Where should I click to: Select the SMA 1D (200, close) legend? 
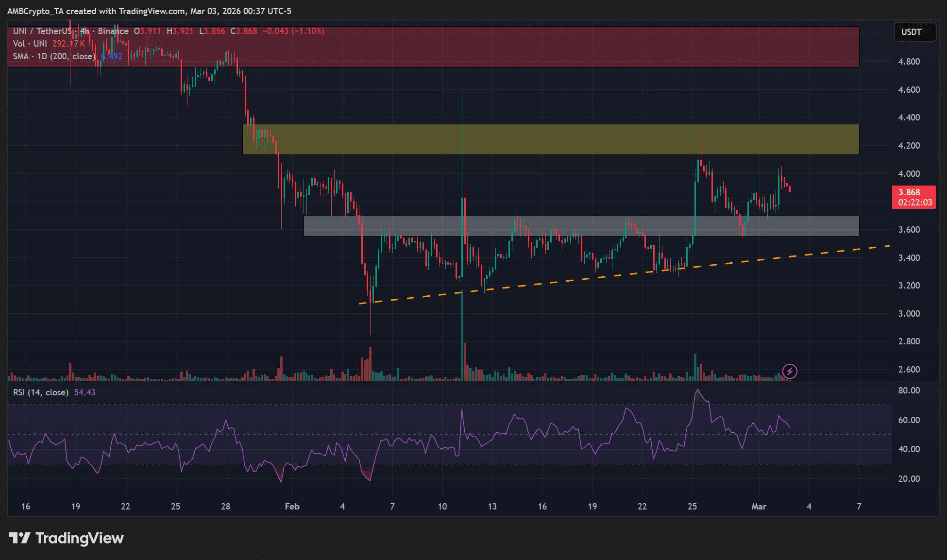[53, 56]
